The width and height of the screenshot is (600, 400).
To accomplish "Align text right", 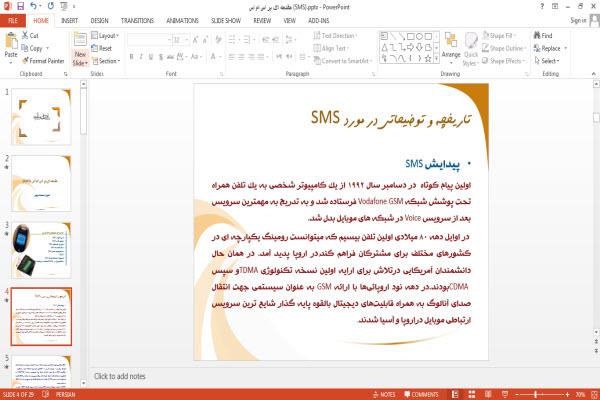I will pyautogui.click(x=251, y=57).
